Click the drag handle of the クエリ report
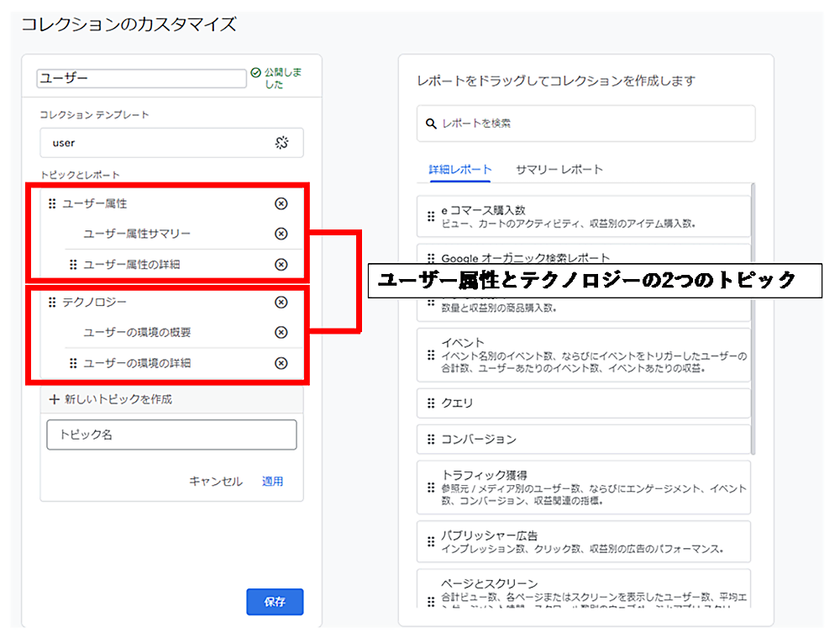Image resolution: width=840 pixels, height=643 pixels. point(431,403)
